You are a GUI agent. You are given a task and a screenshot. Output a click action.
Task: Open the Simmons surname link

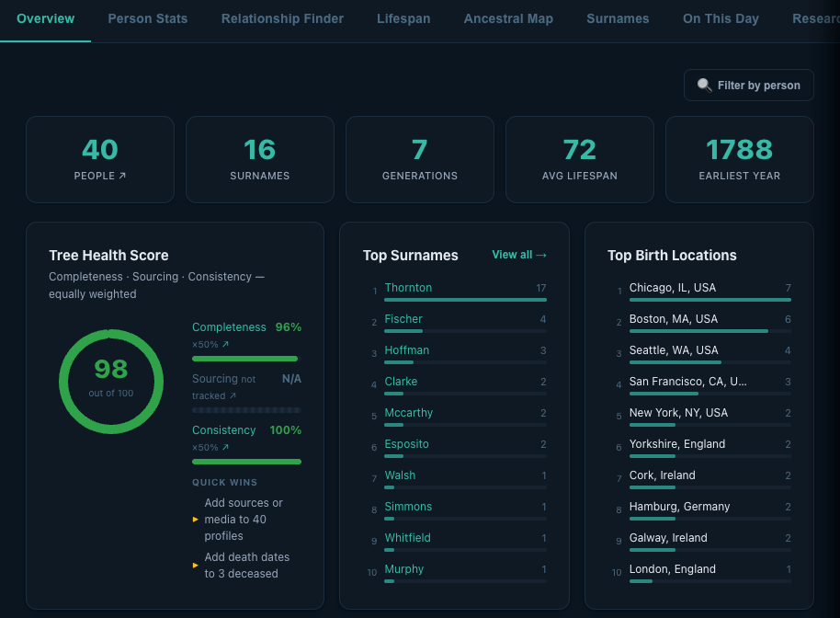point(408,507)
